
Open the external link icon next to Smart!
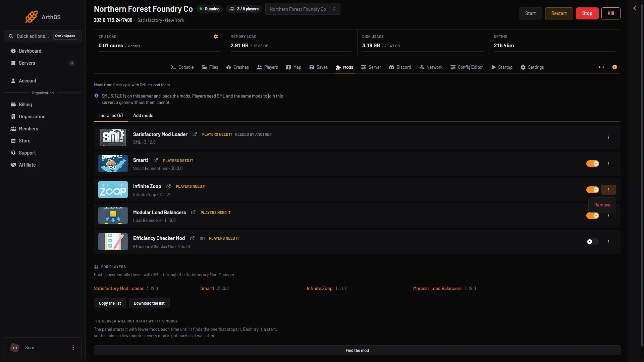point(156,160)
